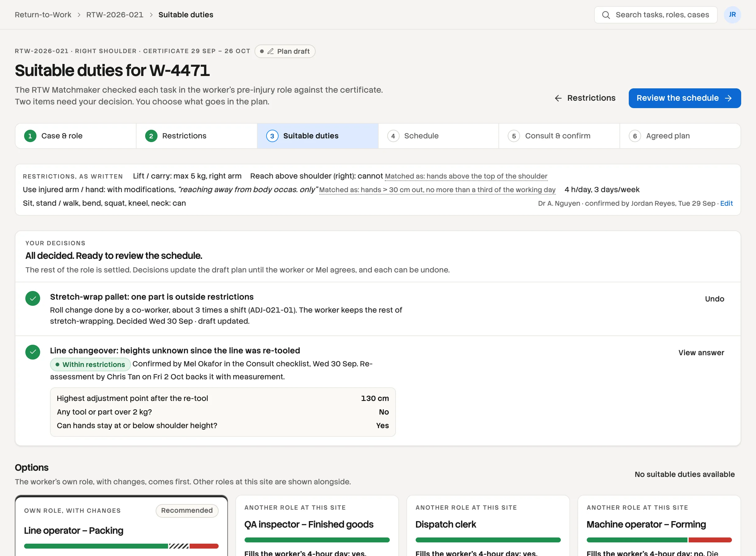Click the pencil icon in Plan draft badge
The width and height of the screenshot is (756, 556).
click(271, 51)
